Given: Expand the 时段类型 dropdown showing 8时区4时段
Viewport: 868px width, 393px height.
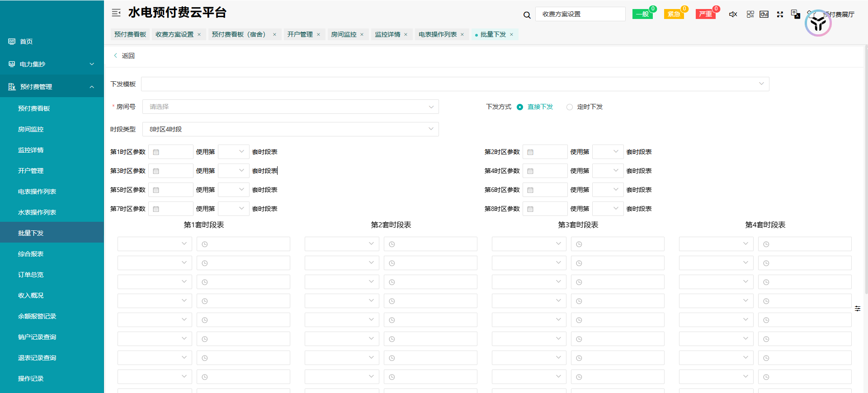Looking at the screenshot, I should point(290,129).
